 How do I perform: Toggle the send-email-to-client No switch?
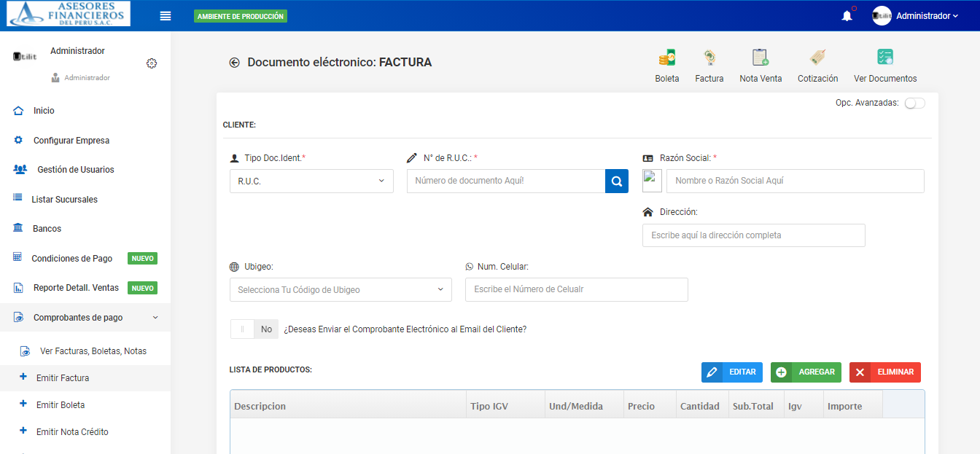253,329
